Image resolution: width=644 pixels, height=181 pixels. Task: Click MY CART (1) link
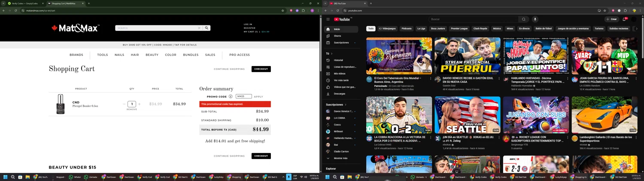point(251,32)
